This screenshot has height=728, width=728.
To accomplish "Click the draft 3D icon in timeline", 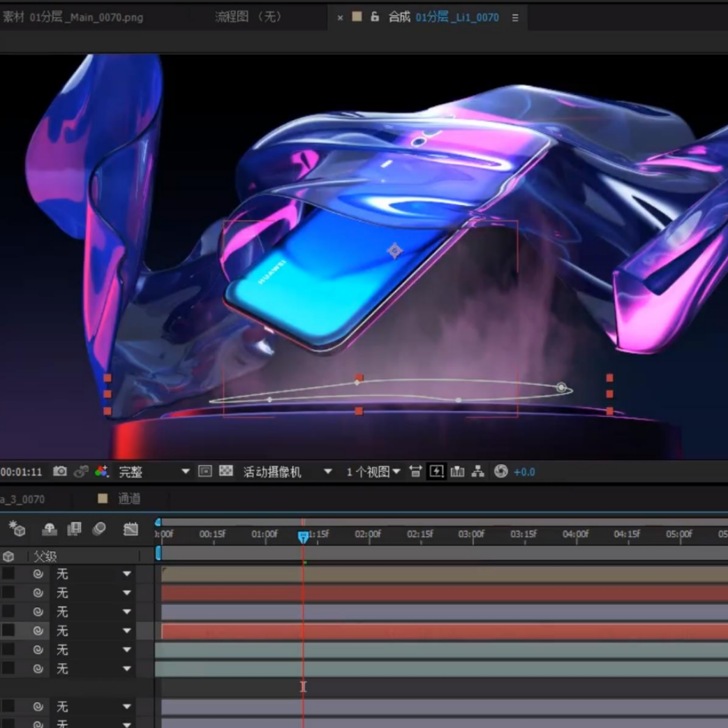I will click(17, 529).
